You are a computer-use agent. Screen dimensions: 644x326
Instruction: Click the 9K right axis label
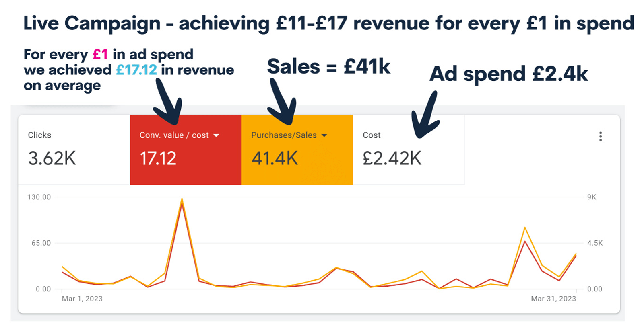click(592, 197)
